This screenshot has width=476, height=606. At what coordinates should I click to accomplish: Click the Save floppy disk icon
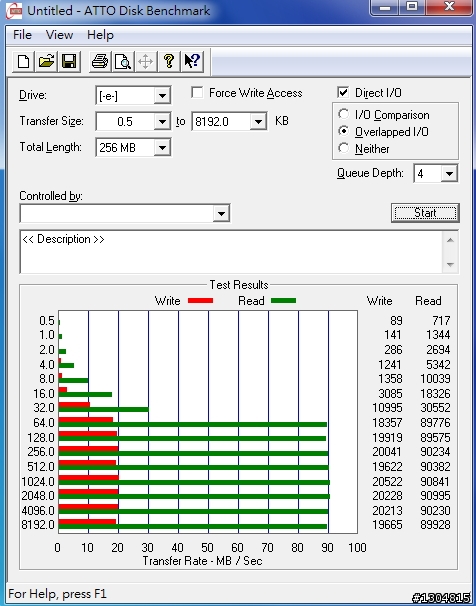point(69,61)
